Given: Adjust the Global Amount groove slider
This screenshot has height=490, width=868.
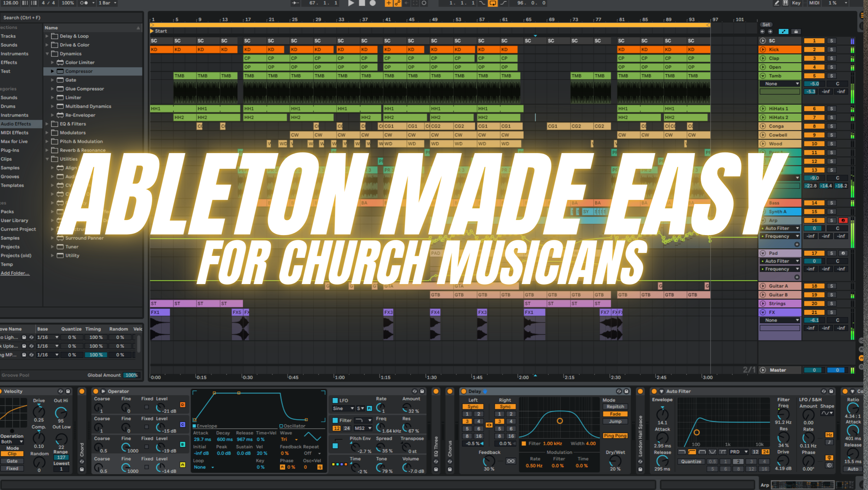Looking at the screenshot, I should pos(131,375).
